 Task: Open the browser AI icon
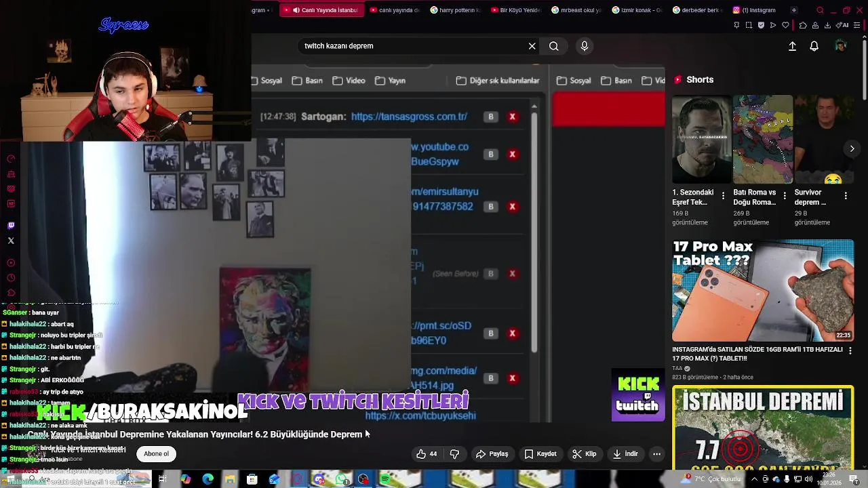[843, 25]
